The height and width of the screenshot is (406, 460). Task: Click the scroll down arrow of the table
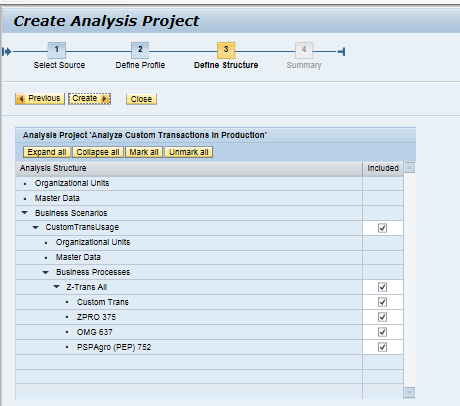(410, 392)
